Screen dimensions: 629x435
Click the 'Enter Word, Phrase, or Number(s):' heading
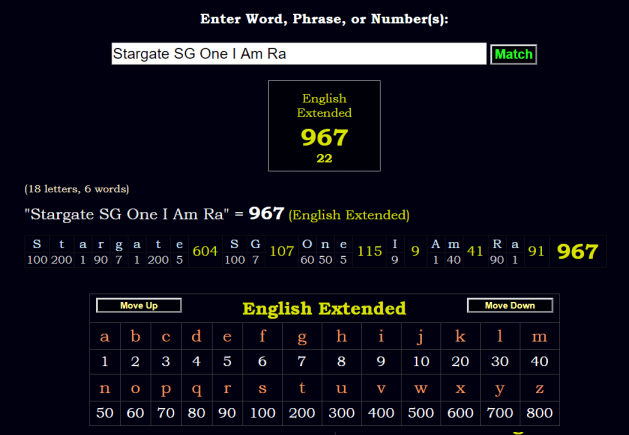[324, 19]
